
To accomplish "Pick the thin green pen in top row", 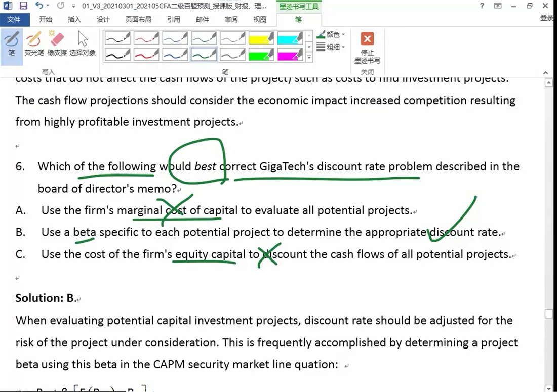I will tap(204, 38).
